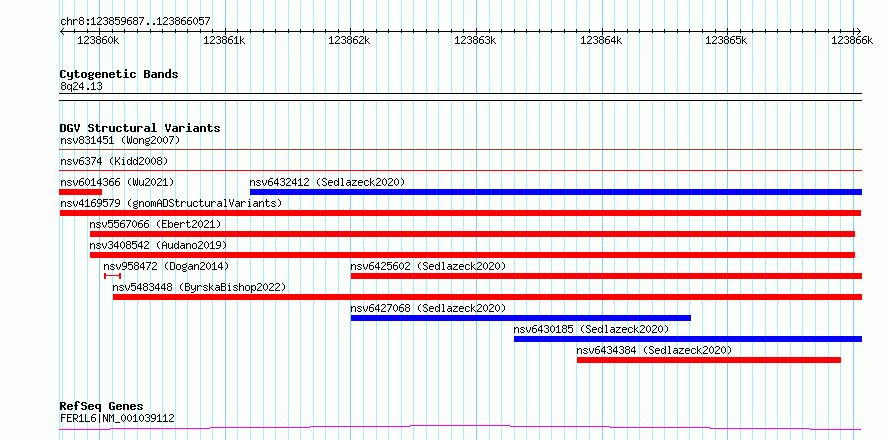890x440 pixels.
Task: Click the 123860k ruler tick label
Action: (x=98, y=40)
